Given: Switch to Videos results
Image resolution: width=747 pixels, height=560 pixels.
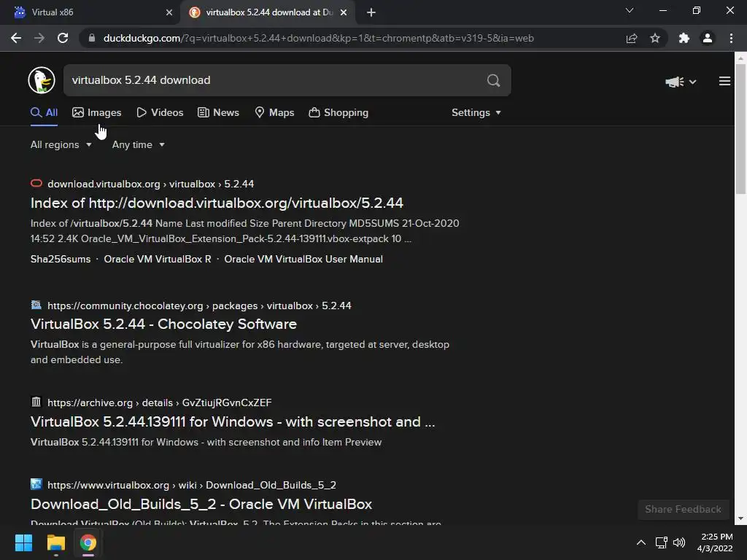Looking at the screenshot, I should coord(160,113).
